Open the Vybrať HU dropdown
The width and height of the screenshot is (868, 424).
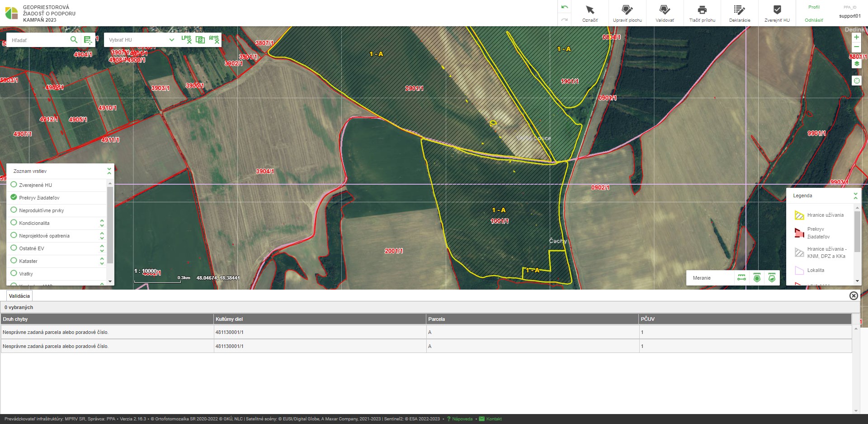point(141,40)
